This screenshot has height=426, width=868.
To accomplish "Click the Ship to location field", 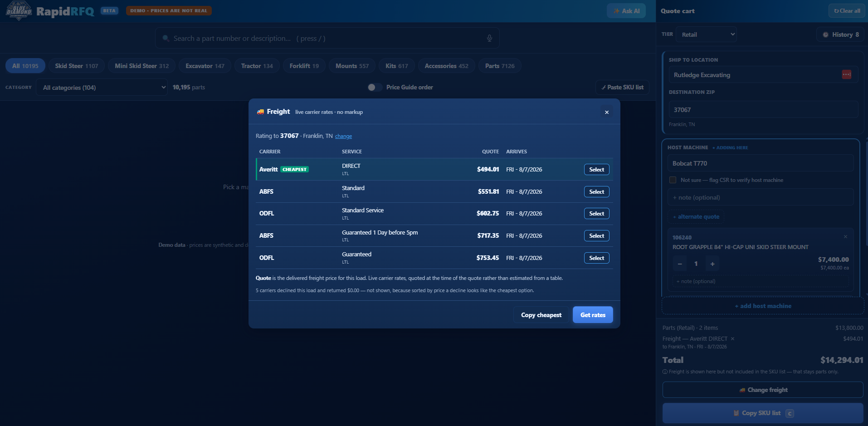I will pyautogui.click(x=763, y=74).
